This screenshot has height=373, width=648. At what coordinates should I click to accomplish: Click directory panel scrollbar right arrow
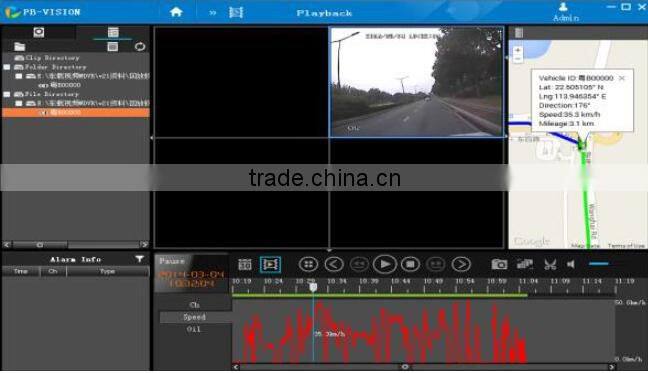pyautogui.click(x=144, y=245)
